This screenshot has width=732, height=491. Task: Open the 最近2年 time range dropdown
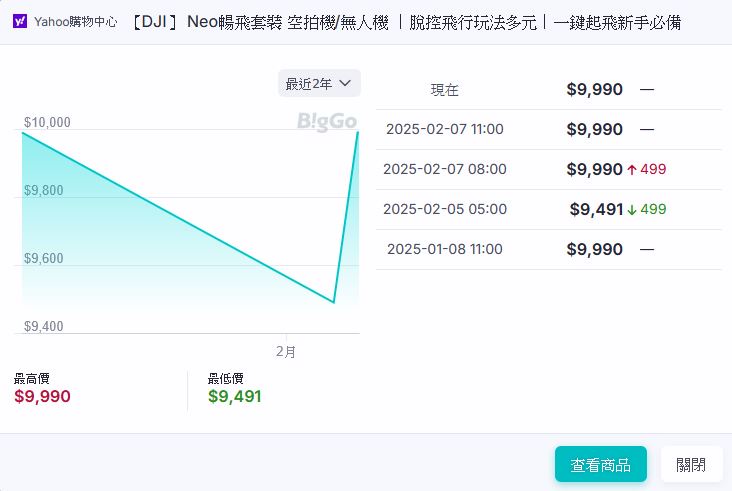[319, 84]
